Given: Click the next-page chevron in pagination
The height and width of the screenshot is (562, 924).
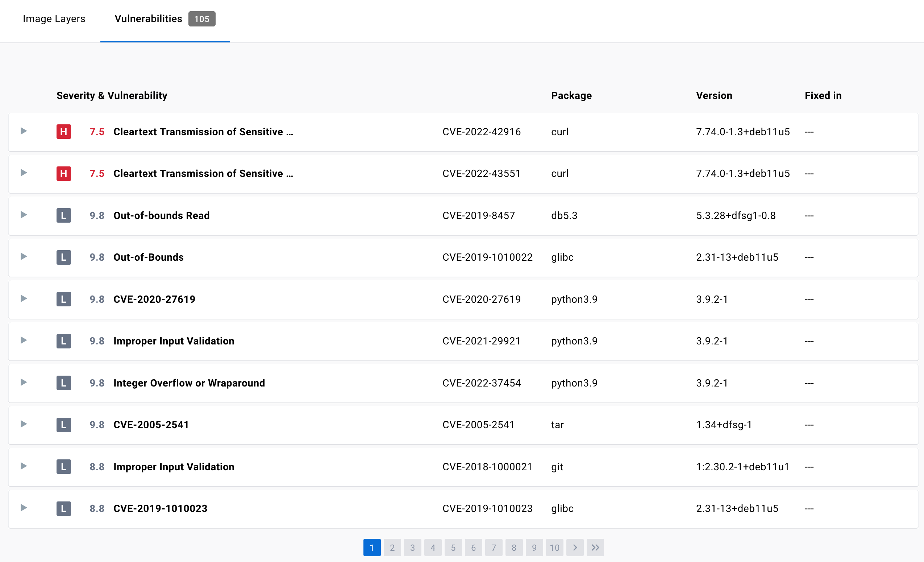Looking at the screenshot, I should click(574, 547).
